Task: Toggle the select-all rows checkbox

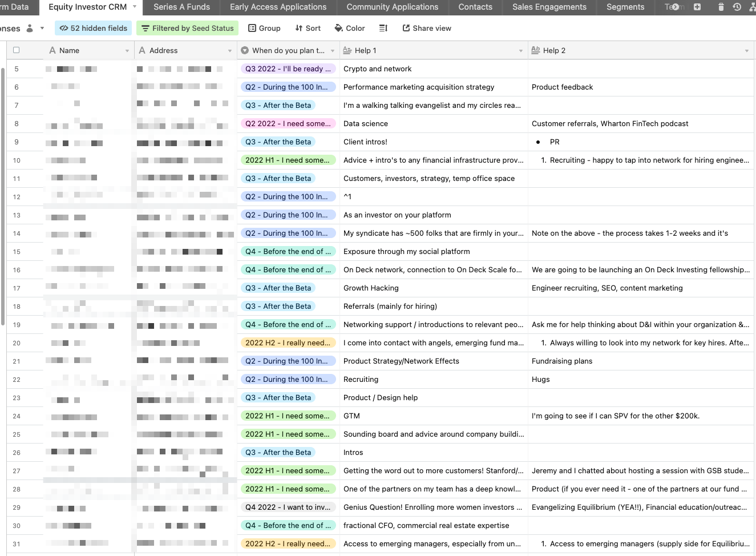Action: 17,50
